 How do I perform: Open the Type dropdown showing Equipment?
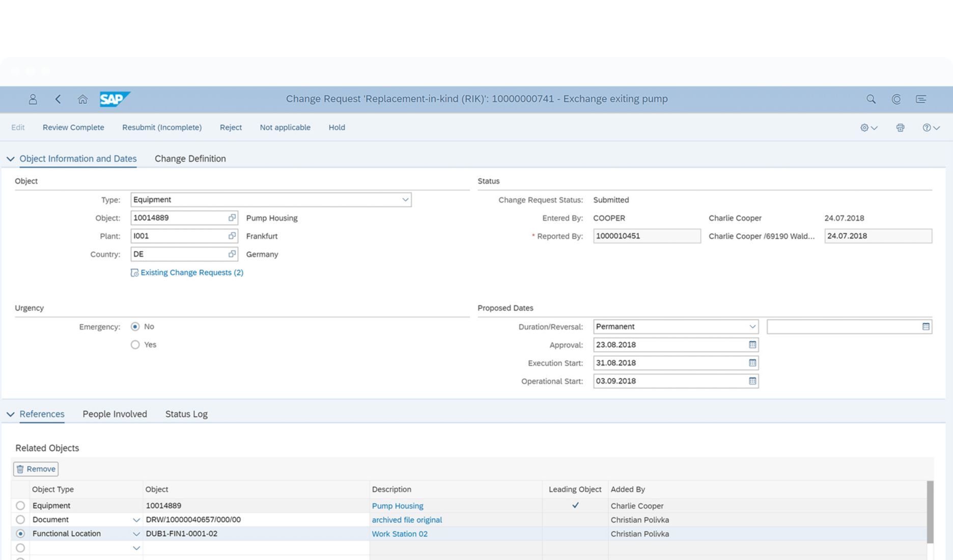[x=405, y=200]
